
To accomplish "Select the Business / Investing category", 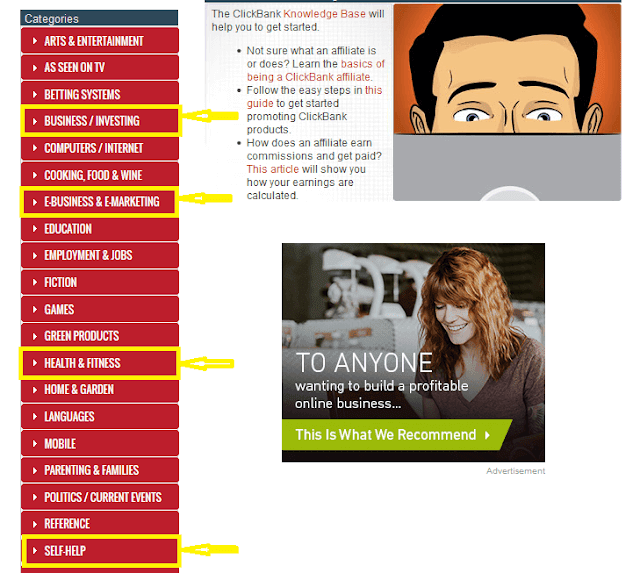I will 100,121.
